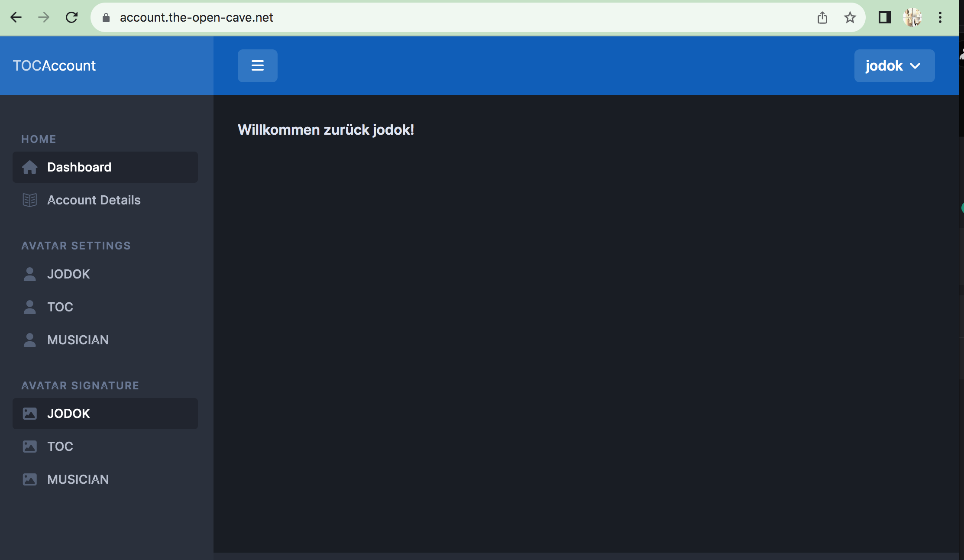This screenshot has width=964, height=560.
Task: Click person icon next to JODOK avatar settings
Action: pos(29,274)
